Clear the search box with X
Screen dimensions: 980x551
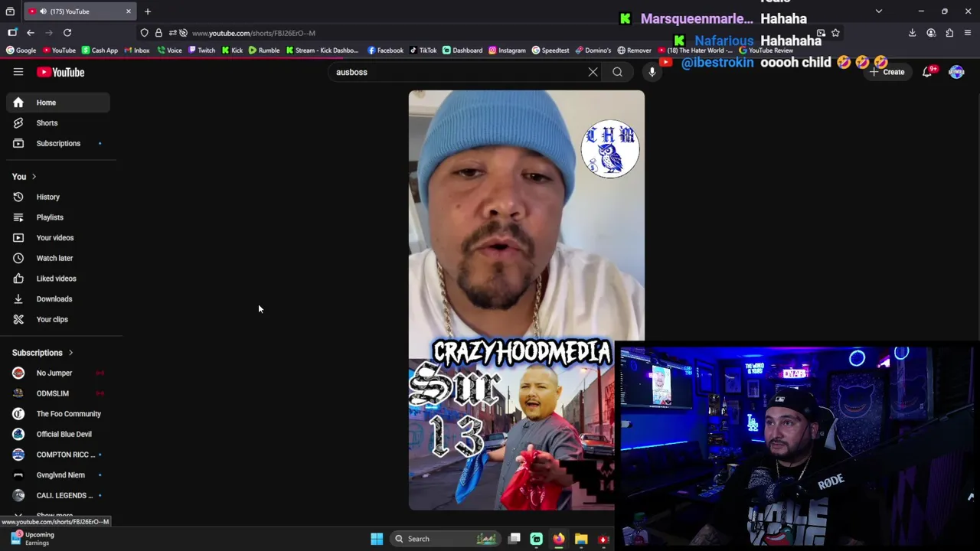(x=593, y=72)
